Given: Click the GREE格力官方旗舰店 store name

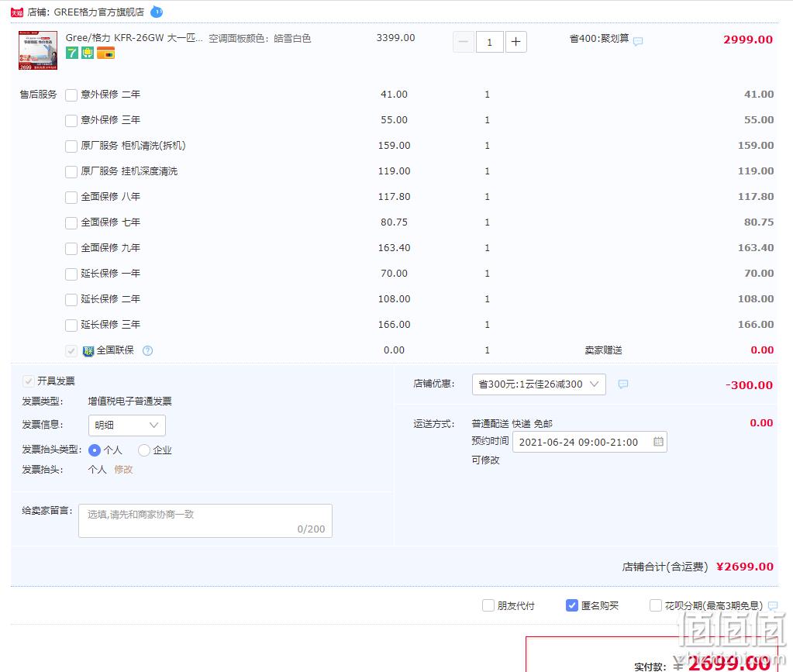Looking at the screenshot, I should point(99,12).
